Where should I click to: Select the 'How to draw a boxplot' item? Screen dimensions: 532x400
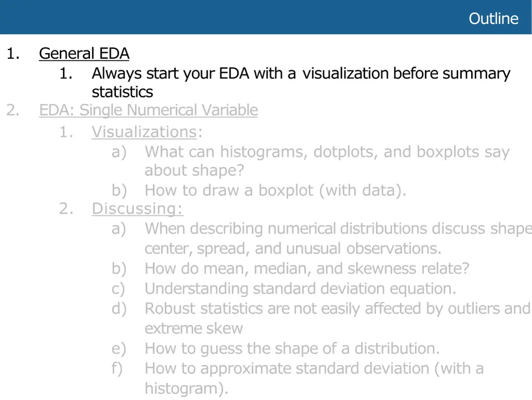[275, 190]
